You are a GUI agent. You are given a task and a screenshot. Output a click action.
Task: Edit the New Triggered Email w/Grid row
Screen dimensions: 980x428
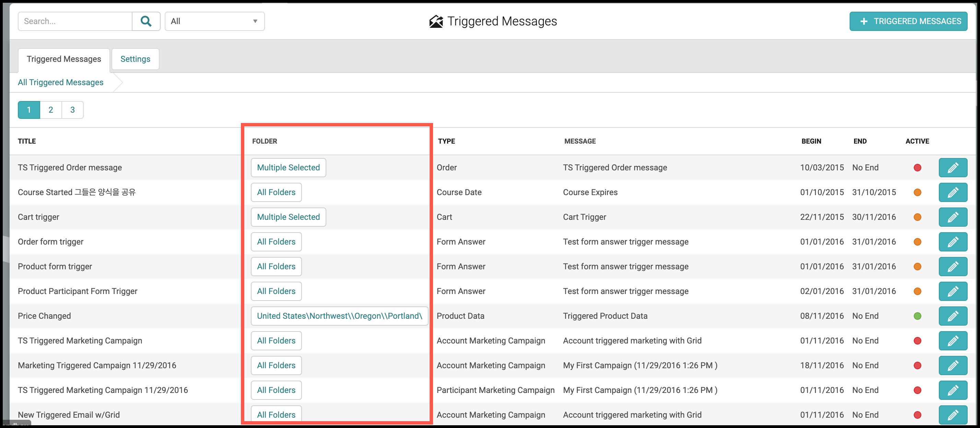[x=953, y=415]
